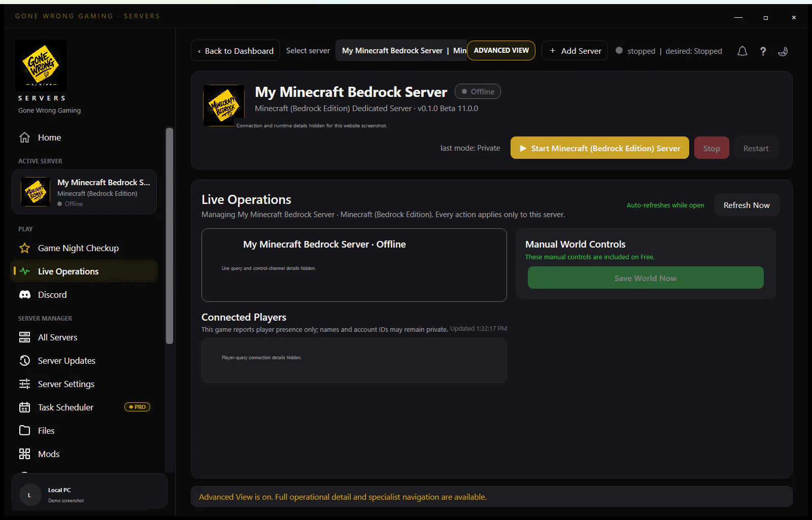Click the Offline status badge in header
The image size is (812, 520).
click(478, 91)
